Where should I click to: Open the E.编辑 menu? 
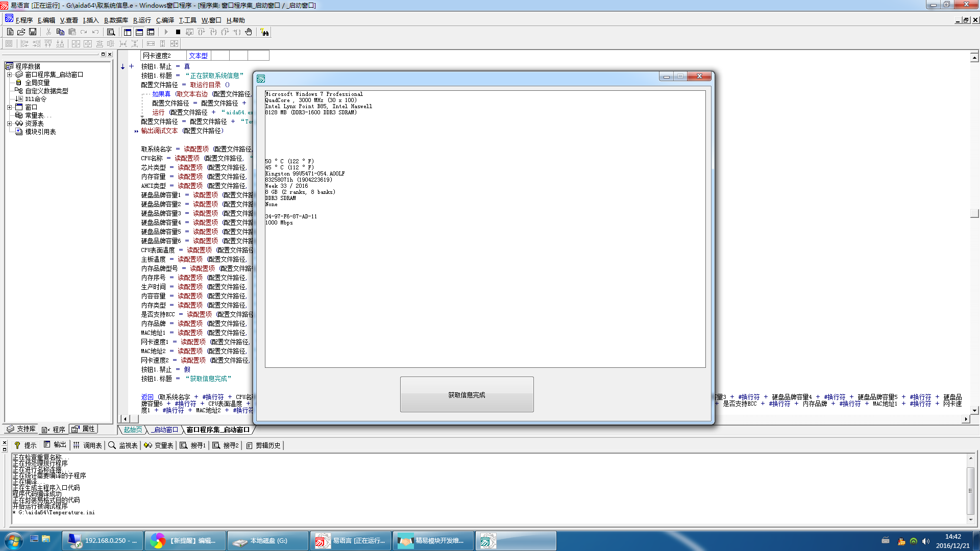point(46,20)
